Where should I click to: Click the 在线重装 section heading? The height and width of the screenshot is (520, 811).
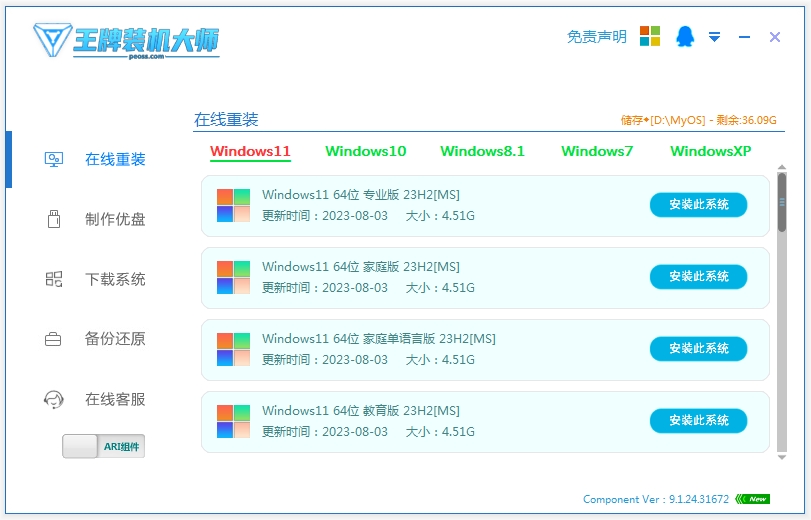[226, 120]
